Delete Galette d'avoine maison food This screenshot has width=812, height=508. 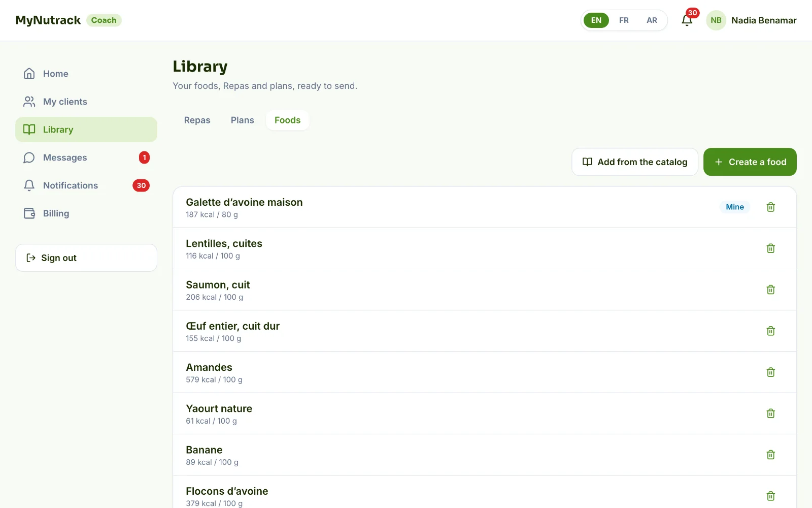[x=770, y=207]
